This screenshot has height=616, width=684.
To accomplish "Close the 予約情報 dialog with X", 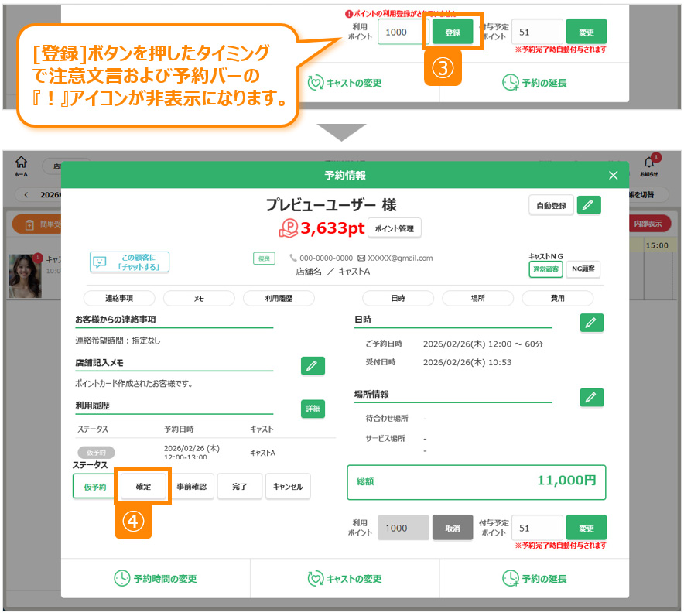I will point(614,176).
